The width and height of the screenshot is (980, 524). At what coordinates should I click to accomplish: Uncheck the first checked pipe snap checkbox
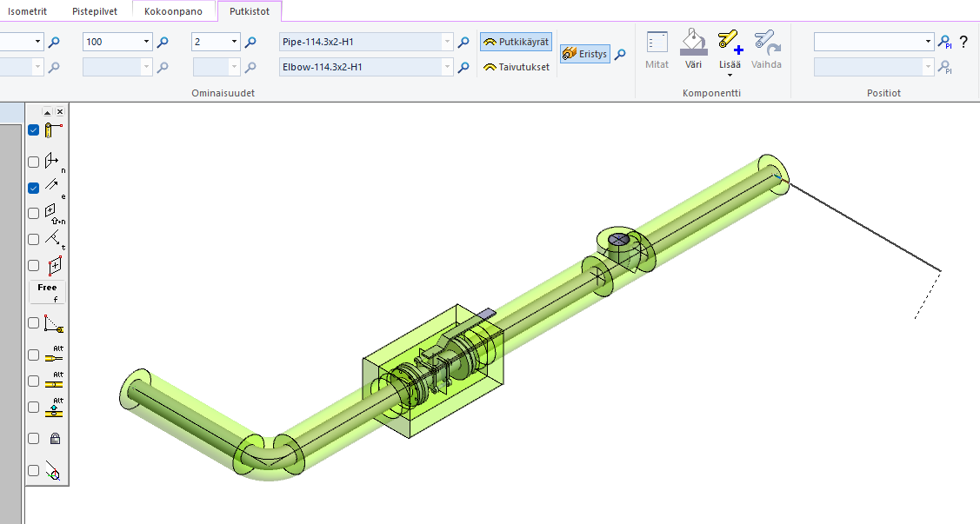pyautogui.click(x=33, y=130)
